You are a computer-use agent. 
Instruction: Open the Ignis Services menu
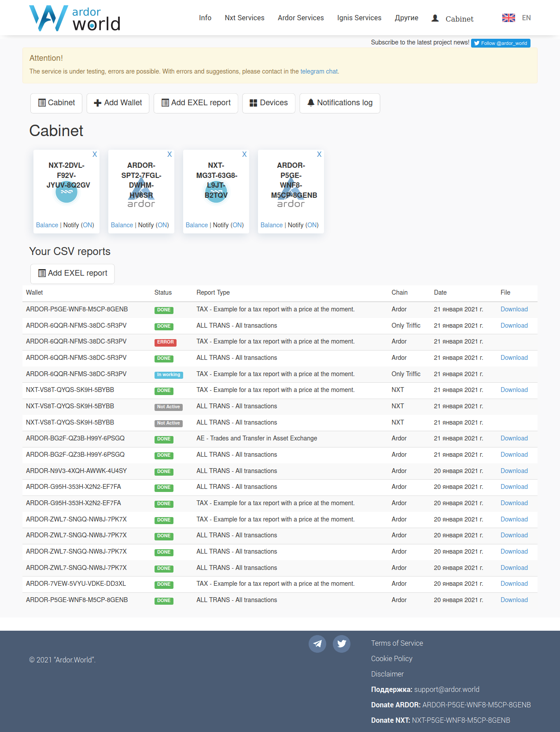click(x=359, y=18)
